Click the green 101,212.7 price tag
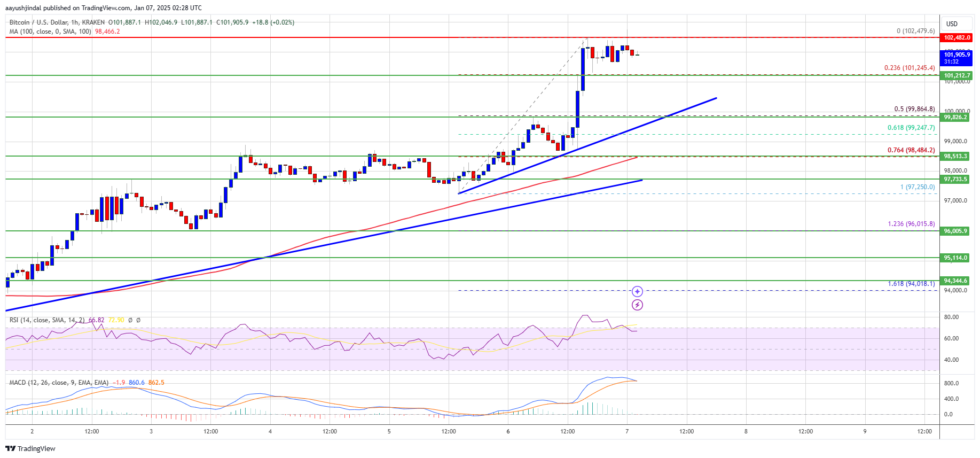This screenshot has height=458, width=980. tap(957, 75)
